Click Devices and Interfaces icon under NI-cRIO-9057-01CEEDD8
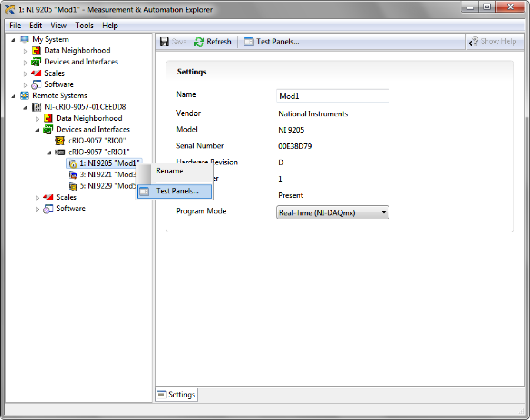Image resolution: width=530 pixels, height=420 pixels. [x=48, y=130]
